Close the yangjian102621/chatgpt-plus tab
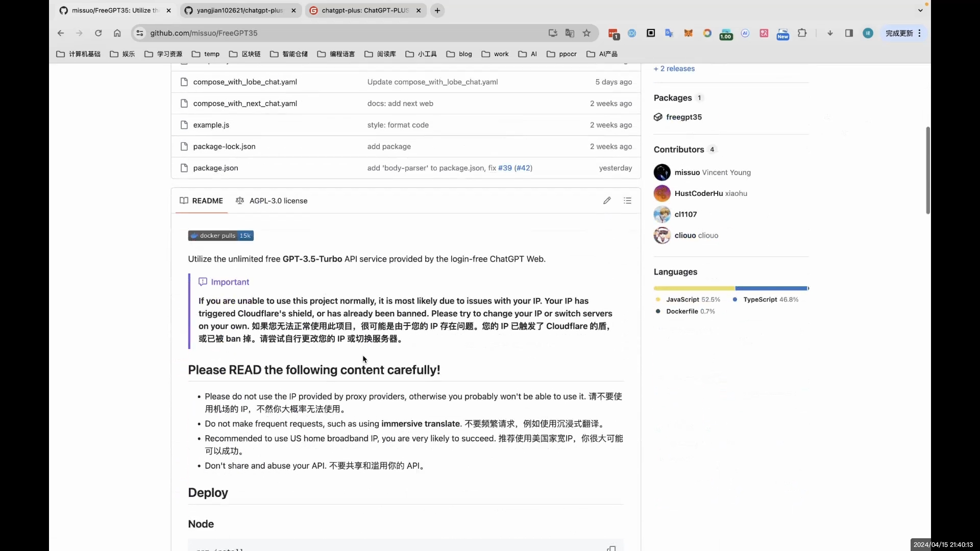Image resolution: width=980 pixels, height=551 pixels. (293, 10)
